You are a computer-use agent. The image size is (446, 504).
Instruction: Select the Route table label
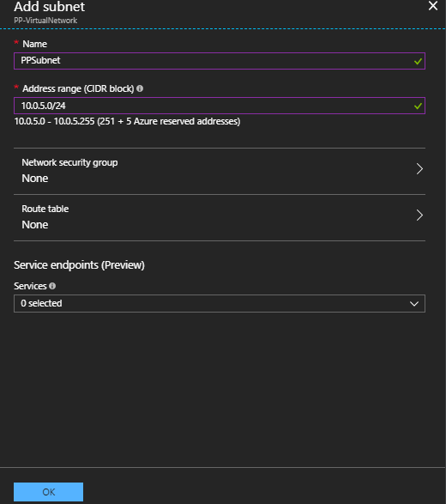(45, 209)
